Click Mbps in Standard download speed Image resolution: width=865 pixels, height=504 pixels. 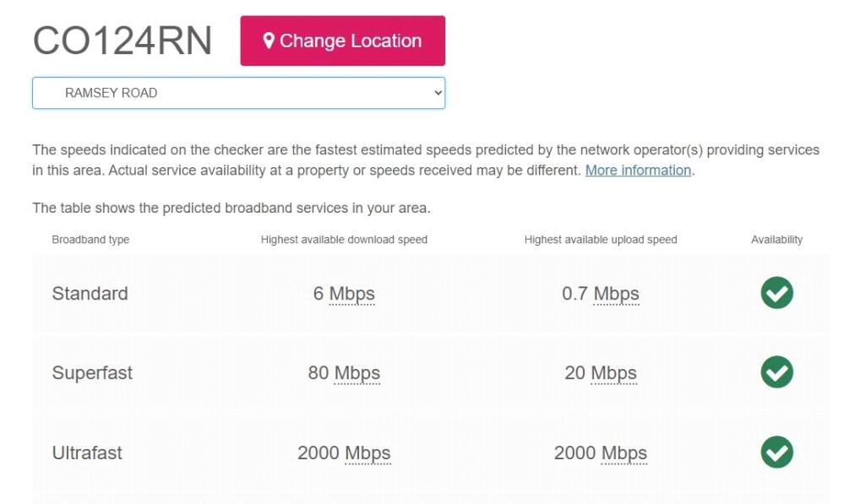(351, 294)
